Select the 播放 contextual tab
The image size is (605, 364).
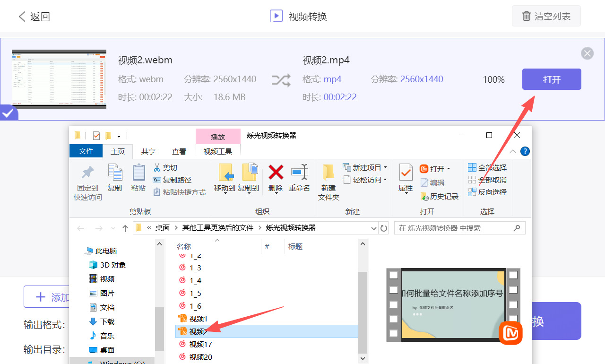coord(218,137)
